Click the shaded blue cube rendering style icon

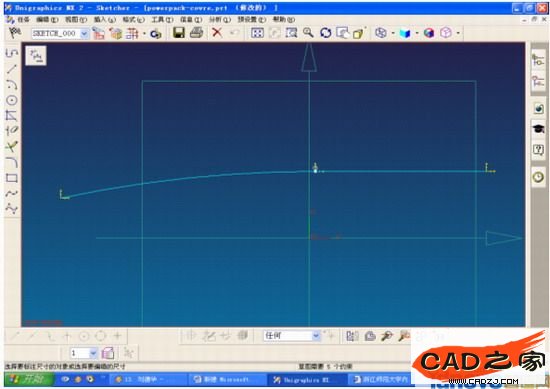(x=405, y=33)
